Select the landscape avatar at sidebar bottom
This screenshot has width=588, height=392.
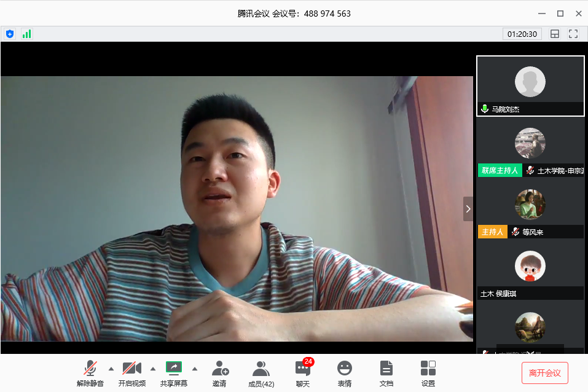click(x=530, y=327)
